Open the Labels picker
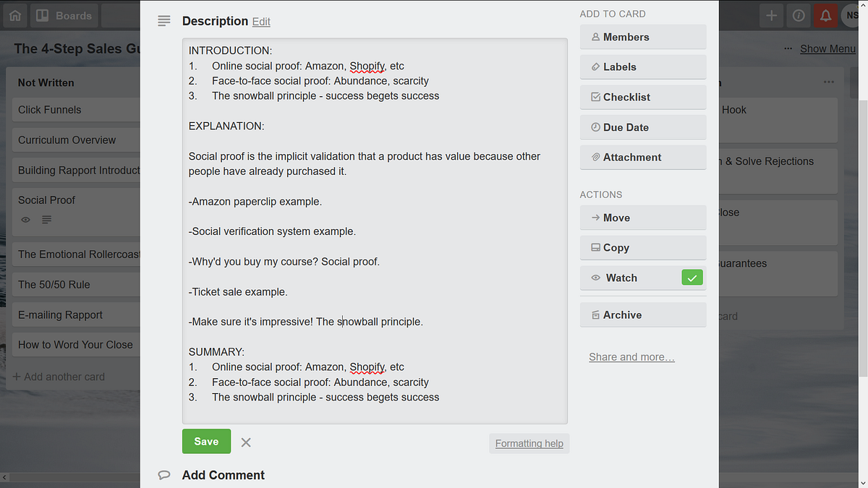 (642, 67)
